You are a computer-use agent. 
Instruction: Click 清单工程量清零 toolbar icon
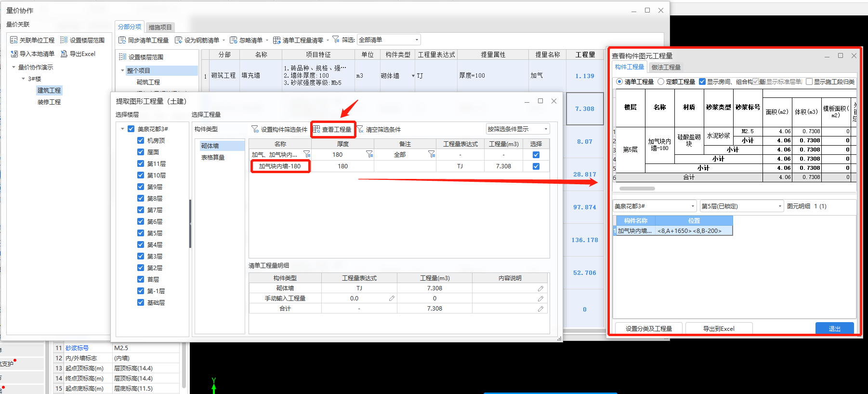pyautogui.click(x=277, y=40)
